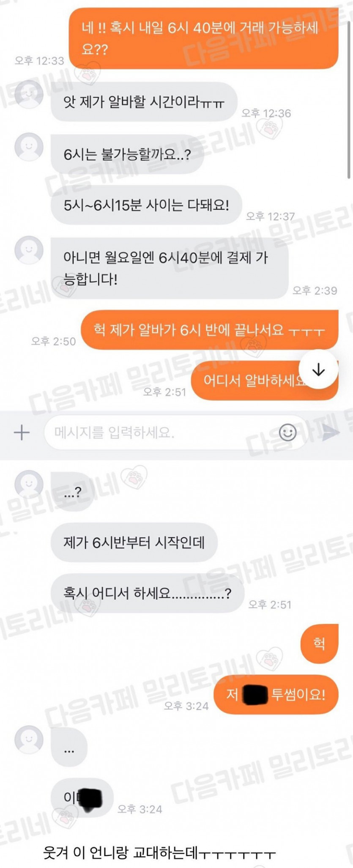
Task: Select the '혹시 어디서 하세요' message bubble
Action: [x=147, y=593]
